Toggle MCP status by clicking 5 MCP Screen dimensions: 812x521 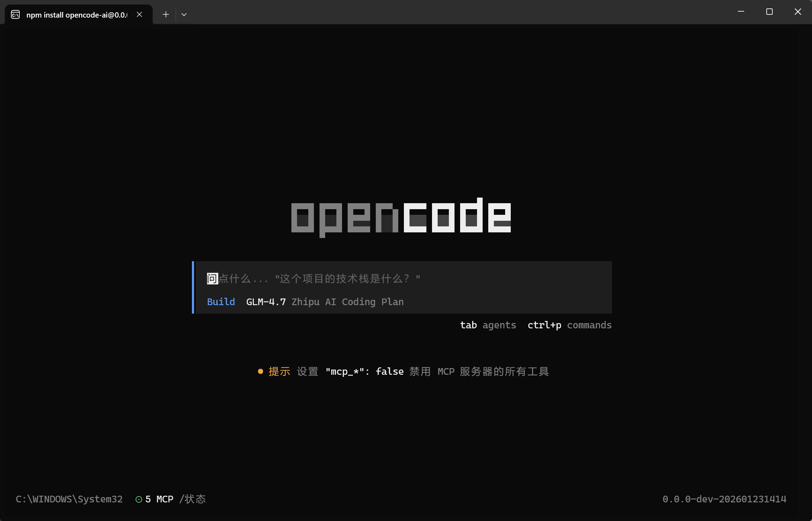click(x=159, y=499)
